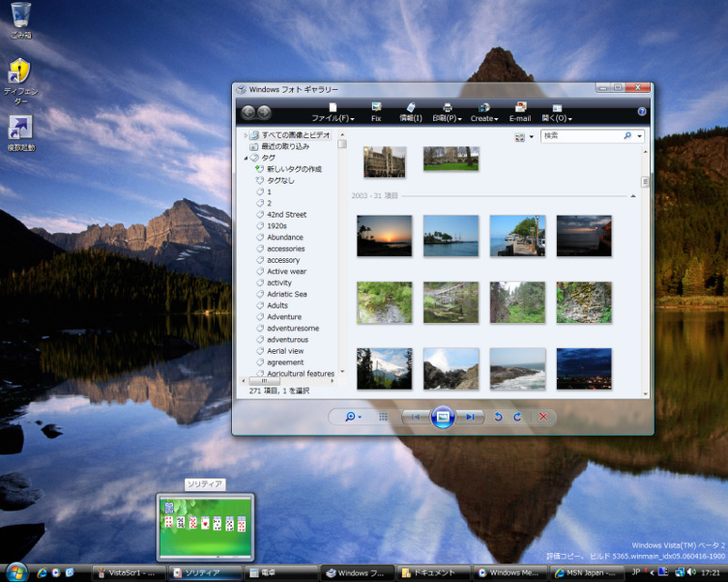
Task: Switch to 電卓 taskbar button
Action: click(282, 573)
